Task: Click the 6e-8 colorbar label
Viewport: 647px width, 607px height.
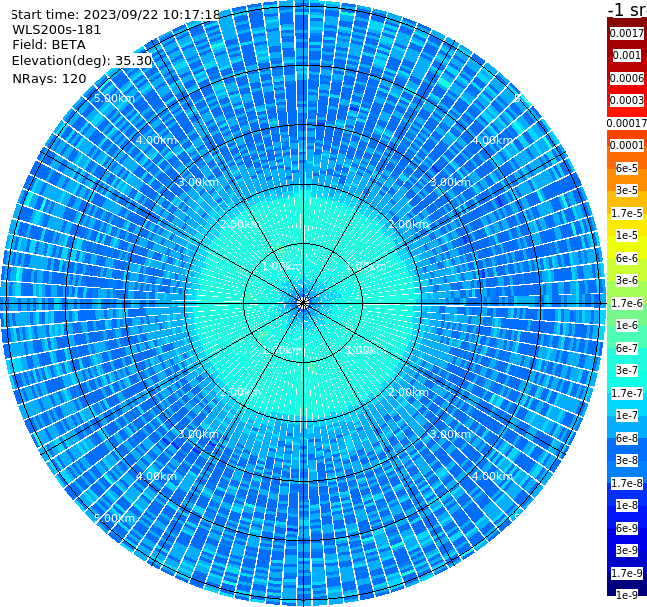Action: coord(627,438)
